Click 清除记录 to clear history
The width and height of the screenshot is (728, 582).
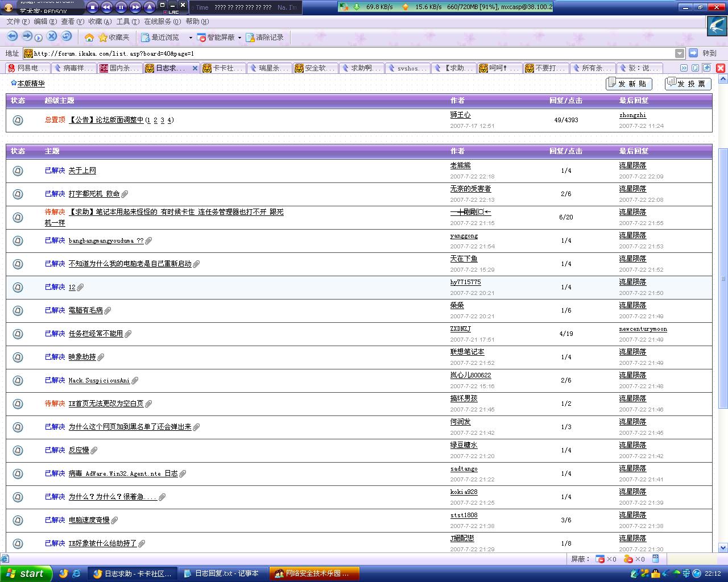click(264, 38)
